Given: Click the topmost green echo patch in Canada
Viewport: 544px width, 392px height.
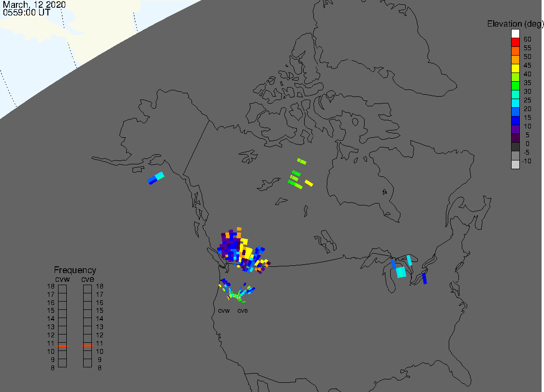Looking at the screenshot, I should (302, 161).
